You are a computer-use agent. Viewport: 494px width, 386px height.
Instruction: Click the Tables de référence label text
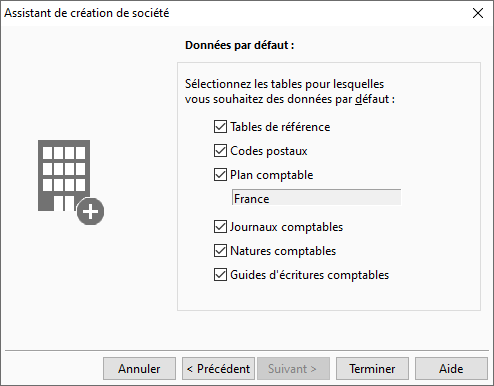click(280, 127)
